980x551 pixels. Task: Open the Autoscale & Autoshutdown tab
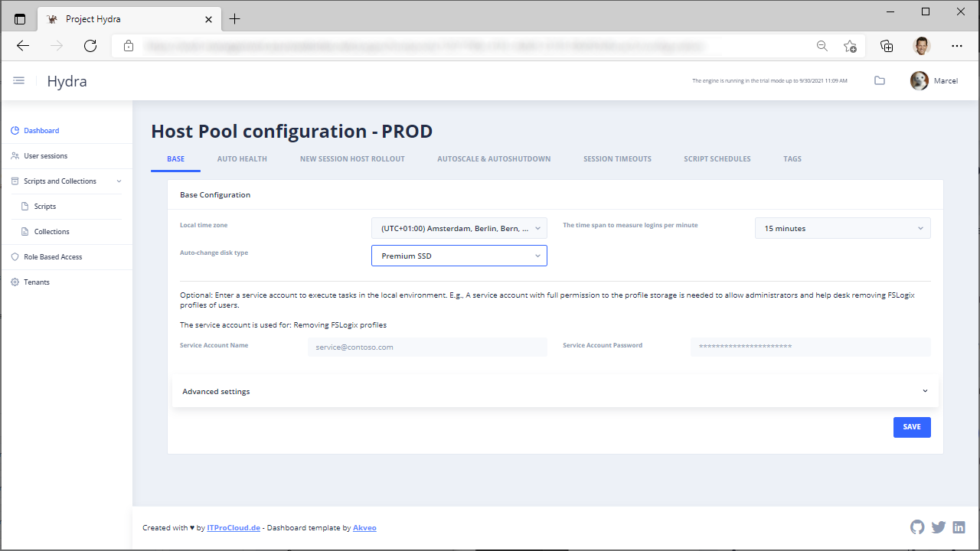coord(494,159)
